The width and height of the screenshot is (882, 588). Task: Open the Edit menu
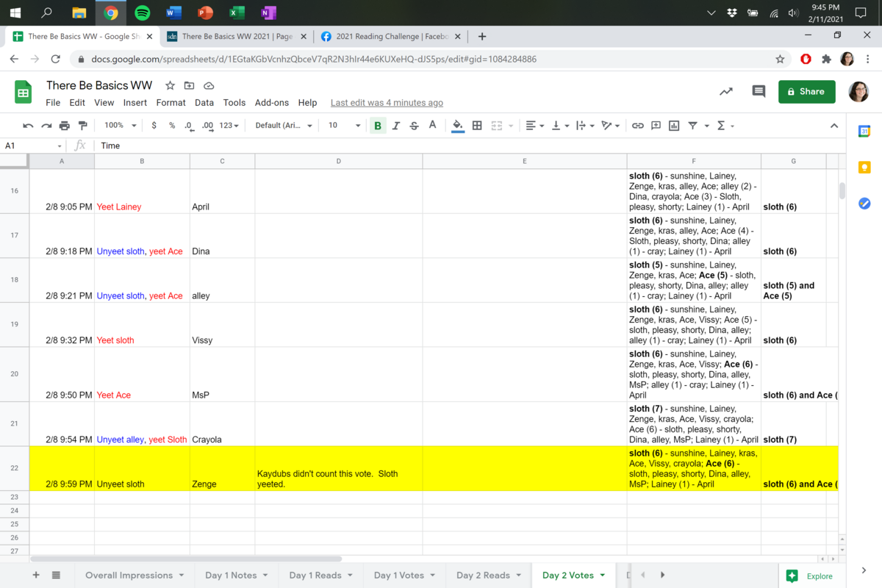77,103
